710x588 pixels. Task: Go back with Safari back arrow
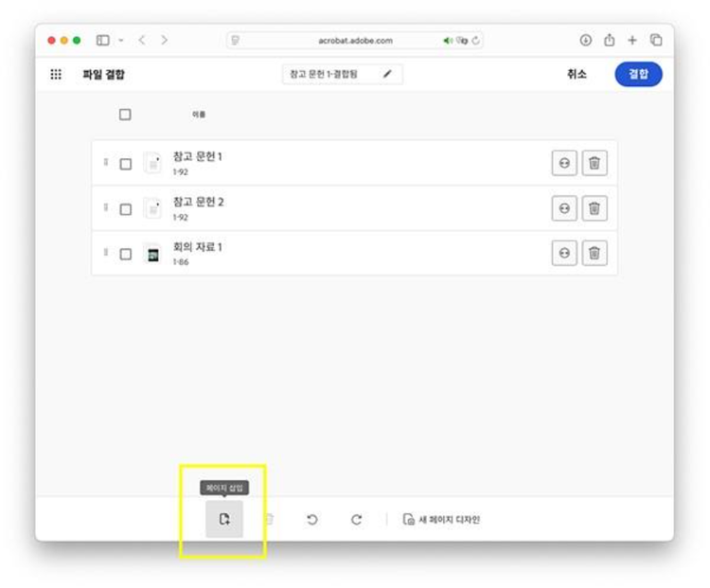pos(142,41)
